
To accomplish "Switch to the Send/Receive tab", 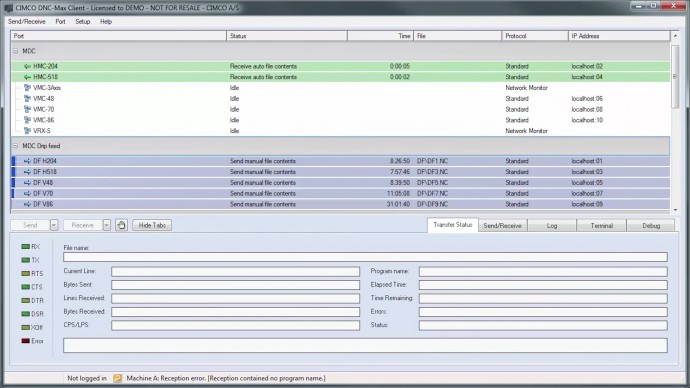I will coord(503,226).
